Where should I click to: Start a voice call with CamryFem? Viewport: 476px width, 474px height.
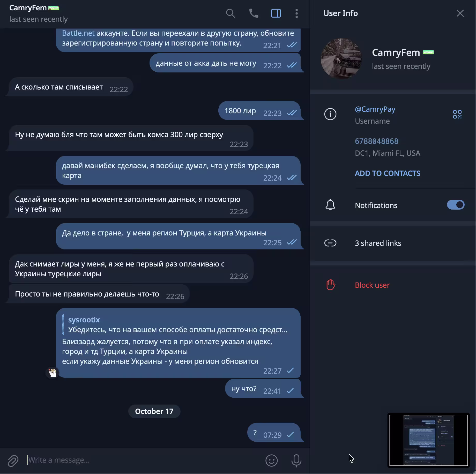coord(254,13)
